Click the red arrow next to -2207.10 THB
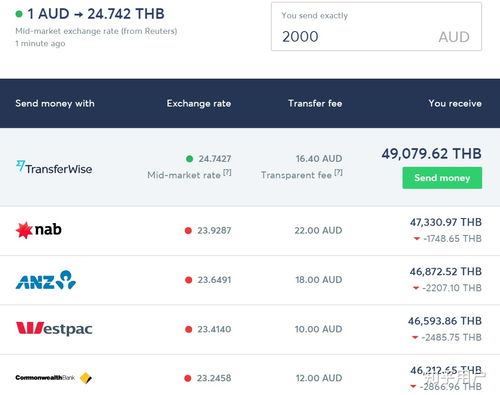500x395 pixels. [416, 288]
